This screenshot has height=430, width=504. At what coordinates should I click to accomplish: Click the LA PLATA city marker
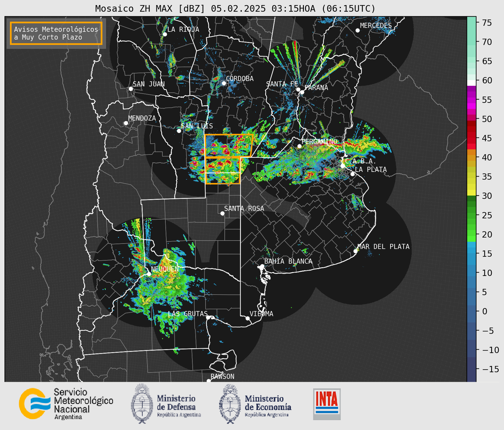pyautogui.click(x=353, y=174)
